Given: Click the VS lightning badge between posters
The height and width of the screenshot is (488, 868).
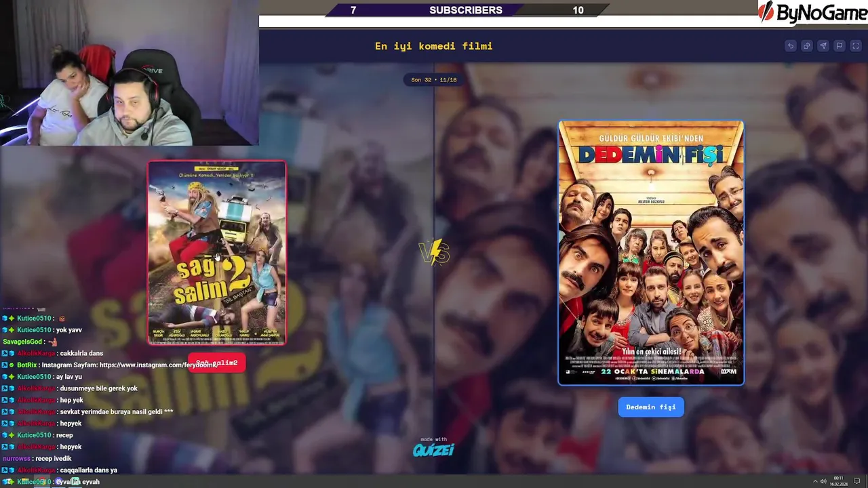Looking at the screenshot, I should (x=434, y=252).
